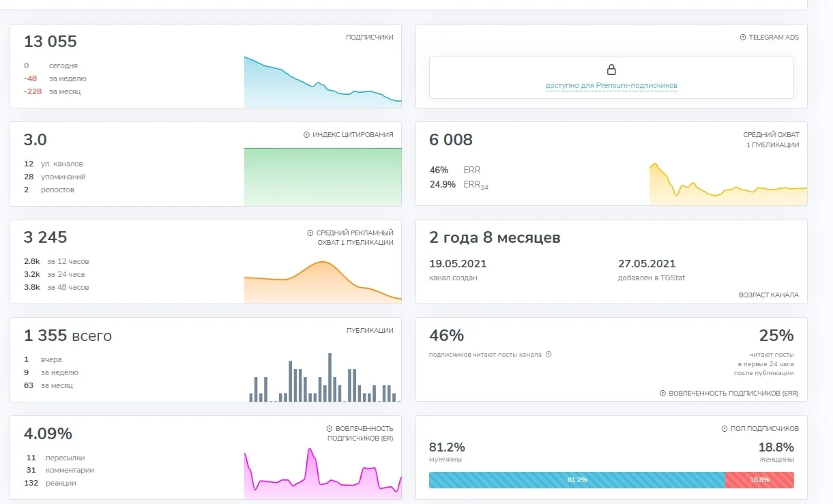The image size is (833, 504).
Task: Click the grey publications bar chart
Action: coord(323,377)
